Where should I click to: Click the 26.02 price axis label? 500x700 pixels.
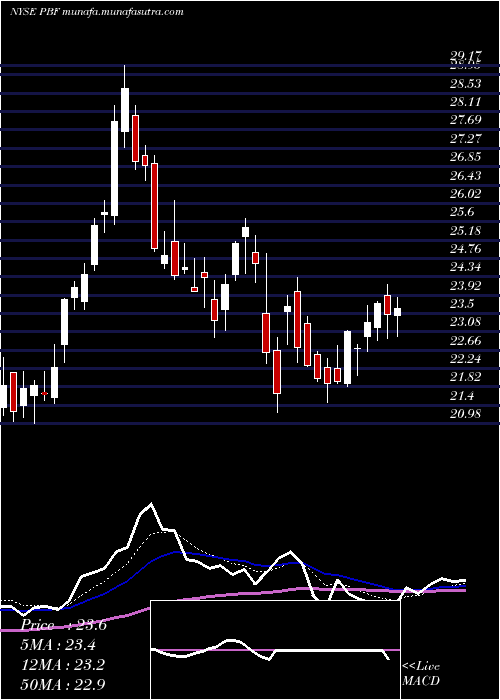pyautogui.click(x=466, y=194)
